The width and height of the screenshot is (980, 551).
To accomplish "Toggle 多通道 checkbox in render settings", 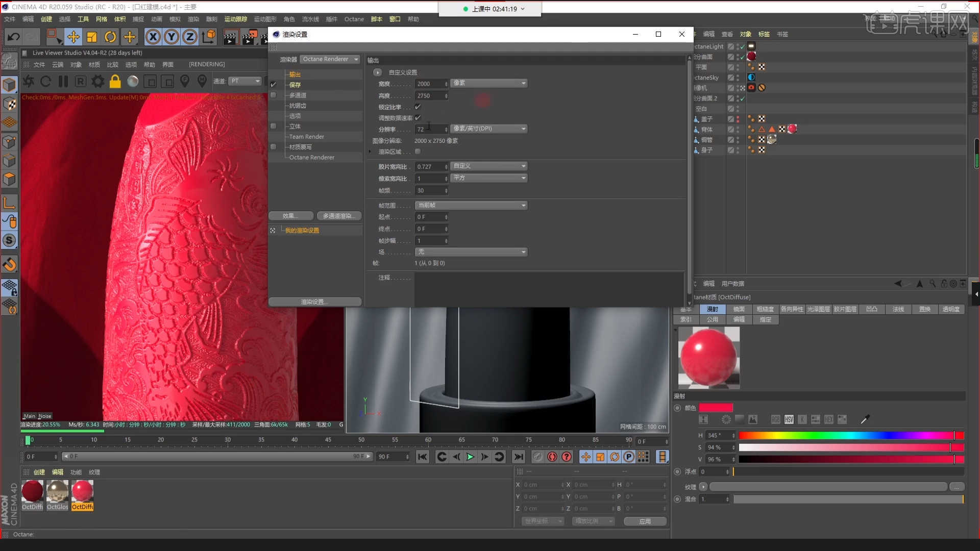I will (273, 95).
